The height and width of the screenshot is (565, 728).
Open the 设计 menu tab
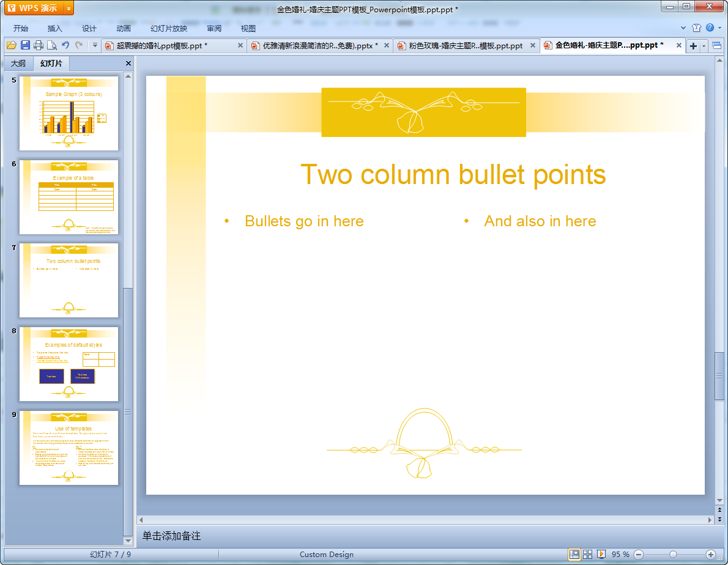pos(89,29)
